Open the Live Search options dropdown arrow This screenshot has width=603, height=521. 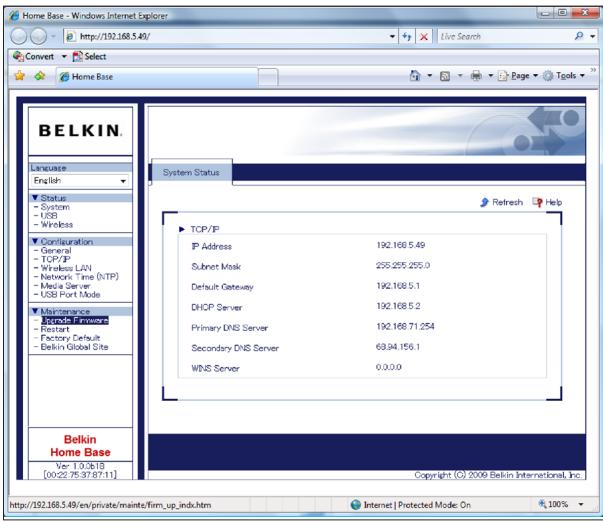tap(593, 37)
